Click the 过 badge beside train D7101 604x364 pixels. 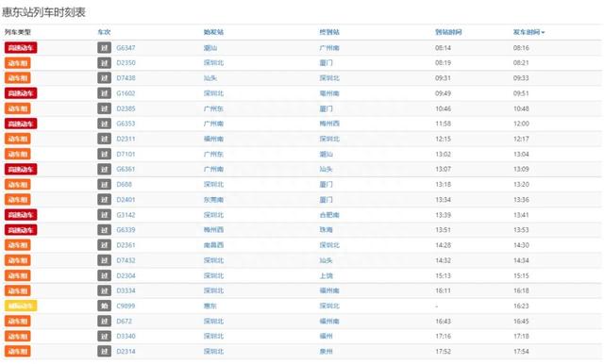point(104,154)
